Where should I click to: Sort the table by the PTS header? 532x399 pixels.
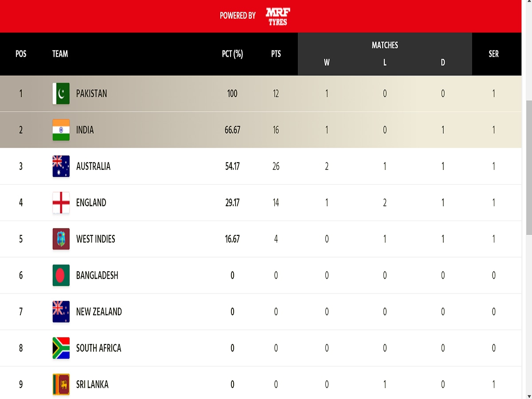coord(275,54)
